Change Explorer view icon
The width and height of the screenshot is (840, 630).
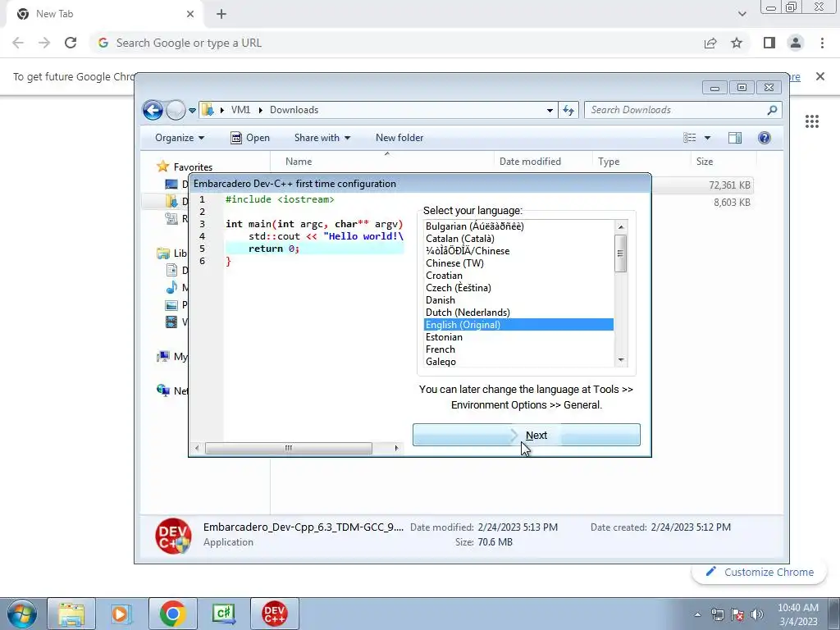(690, 138)
